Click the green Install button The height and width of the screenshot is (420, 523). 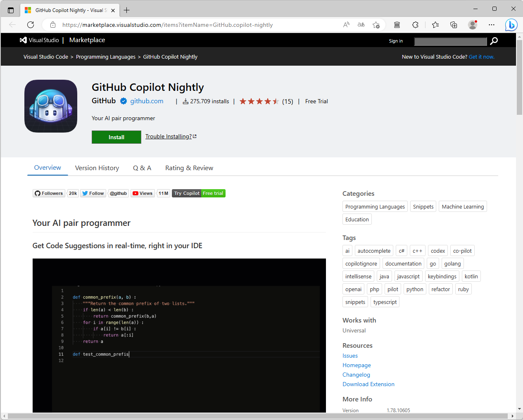coord(116,137)
